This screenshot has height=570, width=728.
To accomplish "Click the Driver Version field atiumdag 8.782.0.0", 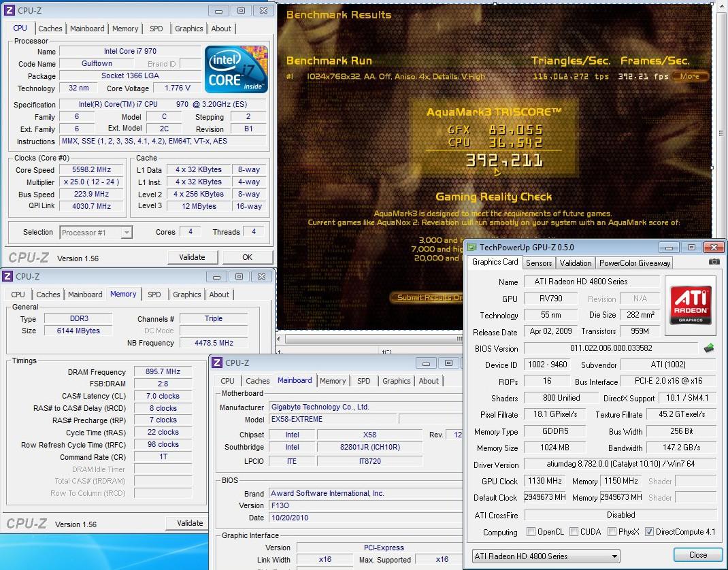I will [621, 464].
